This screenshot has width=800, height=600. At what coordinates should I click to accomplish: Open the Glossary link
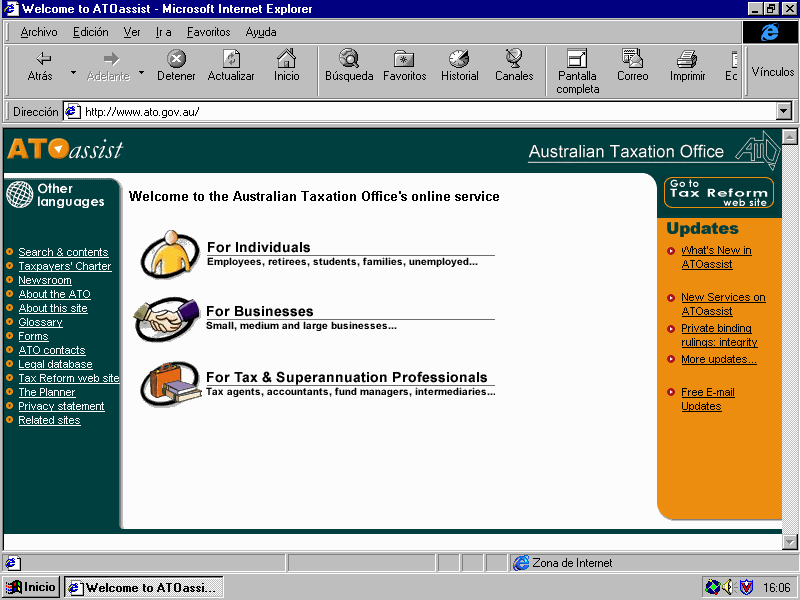40,322
